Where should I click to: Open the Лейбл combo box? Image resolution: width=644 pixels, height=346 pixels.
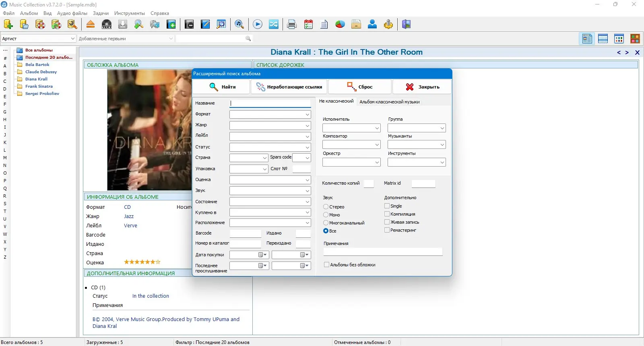pyautogui.click(x=270, y=136)
